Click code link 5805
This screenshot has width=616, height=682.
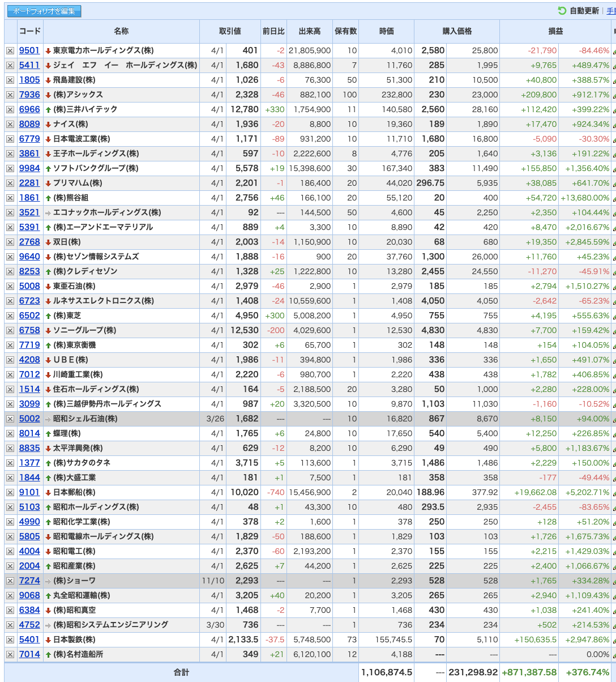coord(29,536)
